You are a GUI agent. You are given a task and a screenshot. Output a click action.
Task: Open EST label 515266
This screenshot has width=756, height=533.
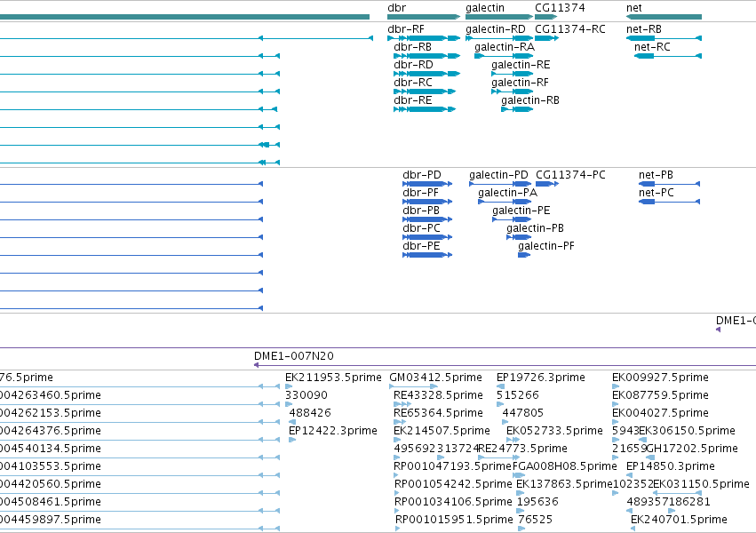pos(518,394)
